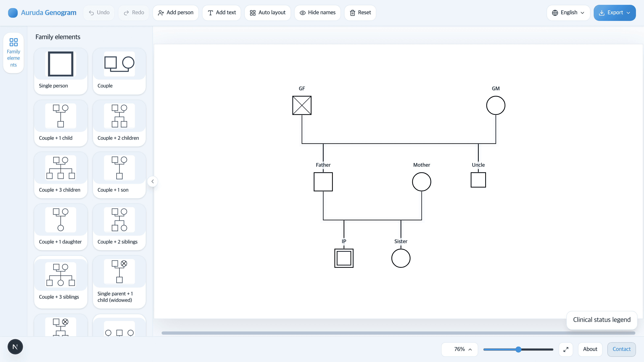
Task: Reset the genogram canvas
Action: click(x=360, y=12)
